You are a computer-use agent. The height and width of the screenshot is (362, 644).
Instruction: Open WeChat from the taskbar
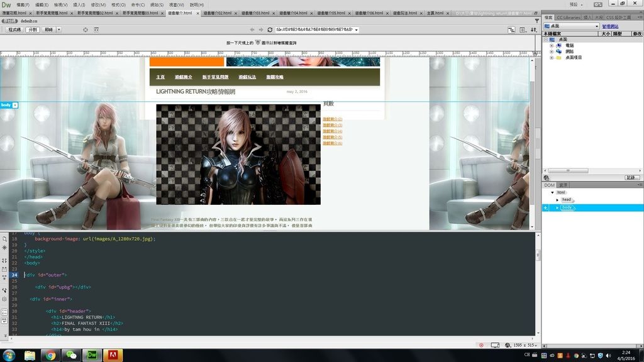coord(71,355)
